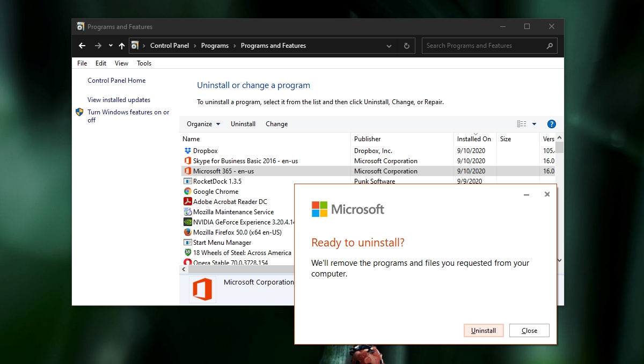
Task: Click the Google Chrome icon
Action: coord(188,192)
